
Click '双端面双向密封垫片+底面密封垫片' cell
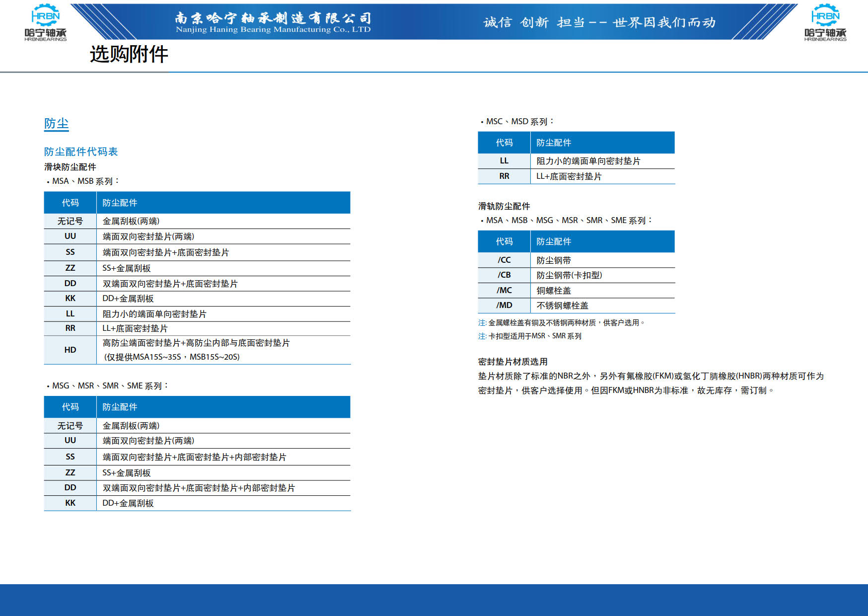tap(170, 284)
